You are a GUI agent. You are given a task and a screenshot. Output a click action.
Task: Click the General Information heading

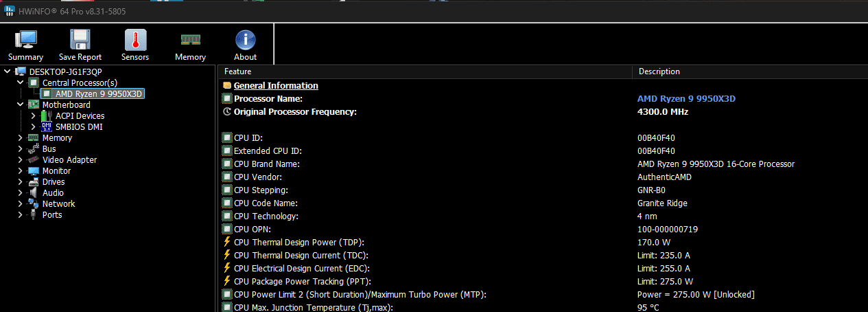(x=276, y=86)
